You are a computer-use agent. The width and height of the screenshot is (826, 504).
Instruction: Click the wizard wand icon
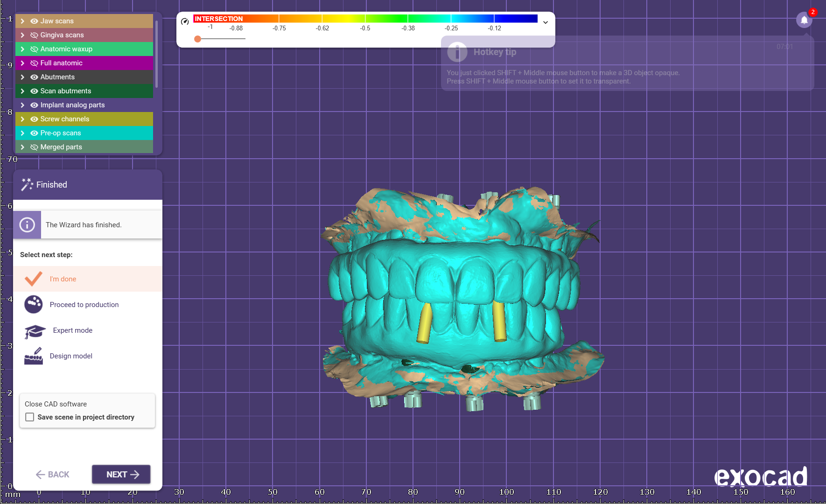(27, 184)
